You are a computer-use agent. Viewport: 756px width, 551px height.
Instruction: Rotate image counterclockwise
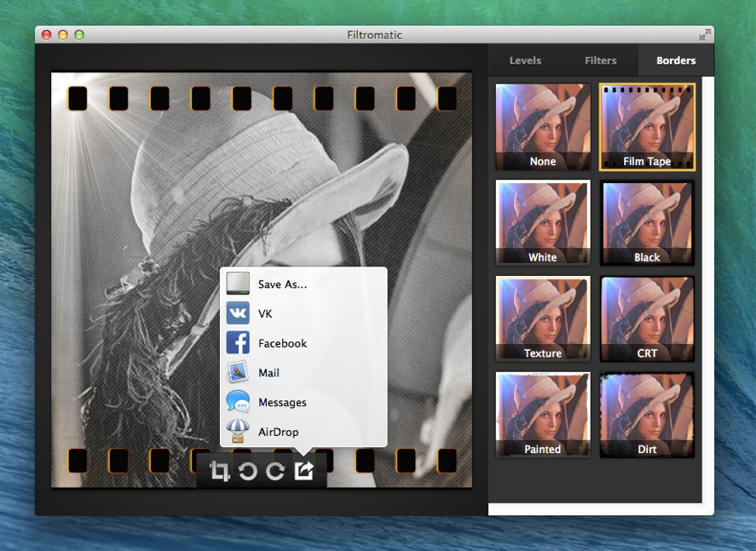248,471
